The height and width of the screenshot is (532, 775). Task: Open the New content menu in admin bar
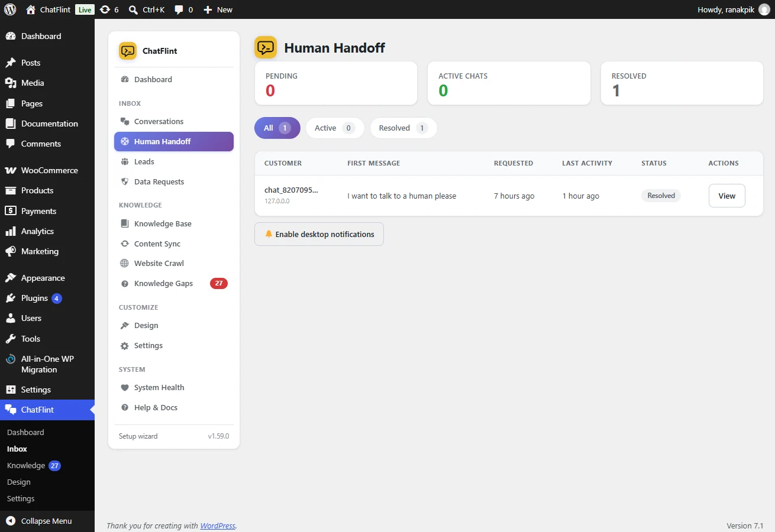218,9
